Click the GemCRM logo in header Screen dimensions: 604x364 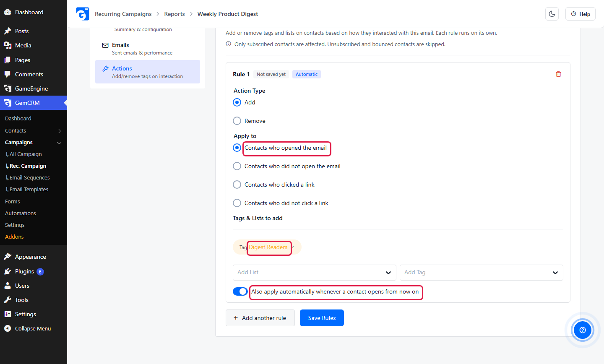pyautogui.click(x=83, y=14)
